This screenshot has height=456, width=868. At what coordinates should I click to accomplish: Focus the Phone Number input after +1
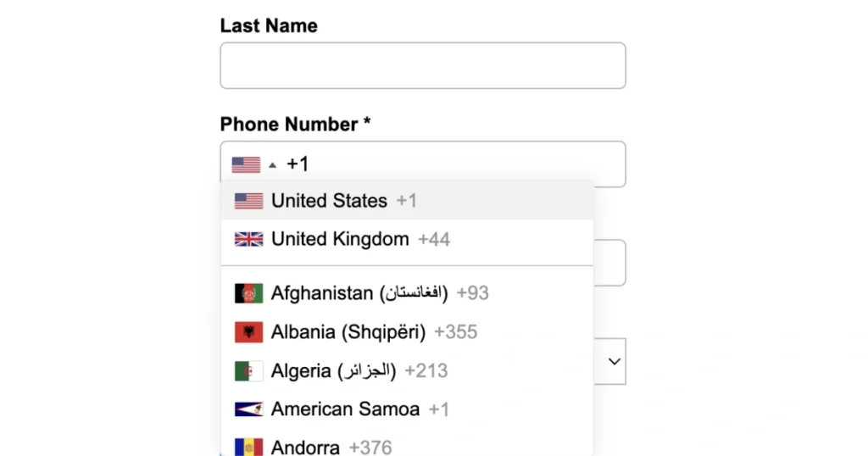[x=458, y=164]
